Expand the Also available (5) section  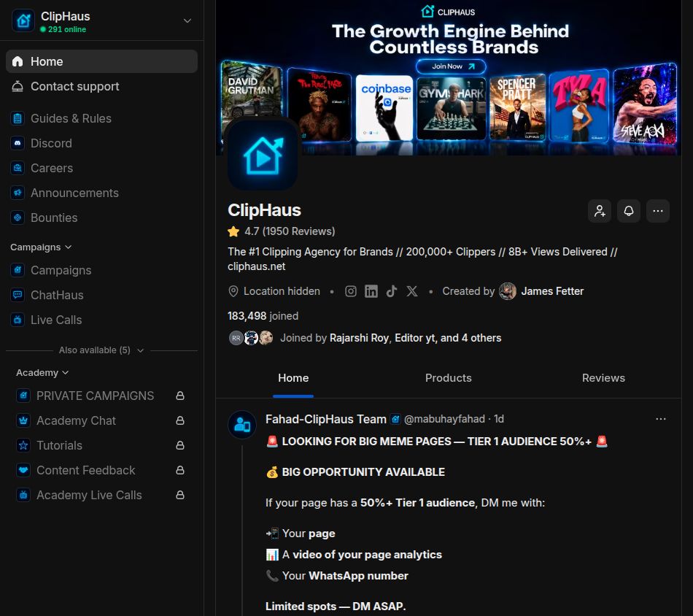click(x=101, y=350)
